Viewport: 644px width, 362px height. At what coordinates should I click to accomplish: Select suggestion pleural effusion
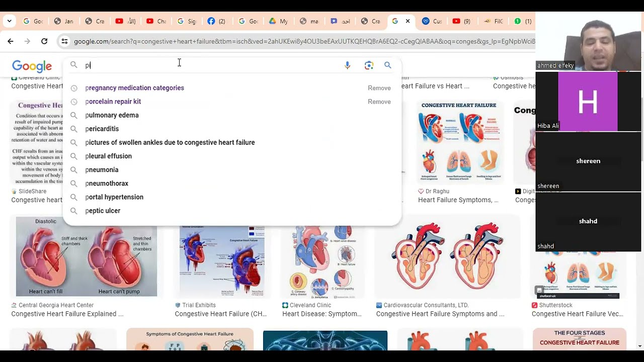coord(108,156)
